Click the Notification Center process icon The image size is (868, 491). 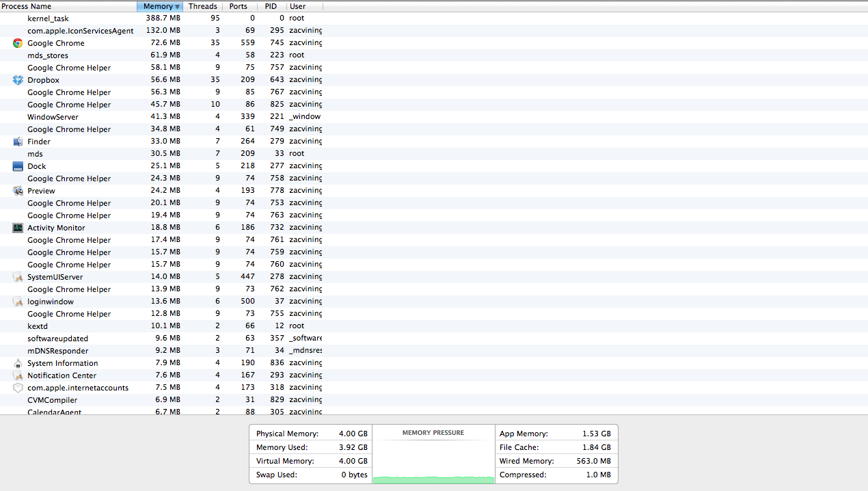pos(18,375)
